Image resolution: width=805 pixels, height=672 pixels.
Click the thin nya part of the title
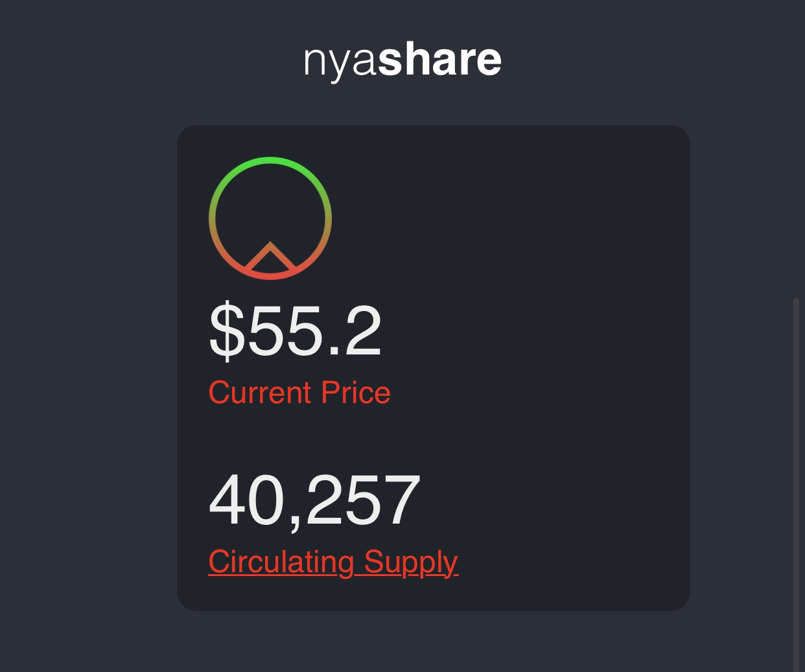pyautogui.click(x=340, y=62)
